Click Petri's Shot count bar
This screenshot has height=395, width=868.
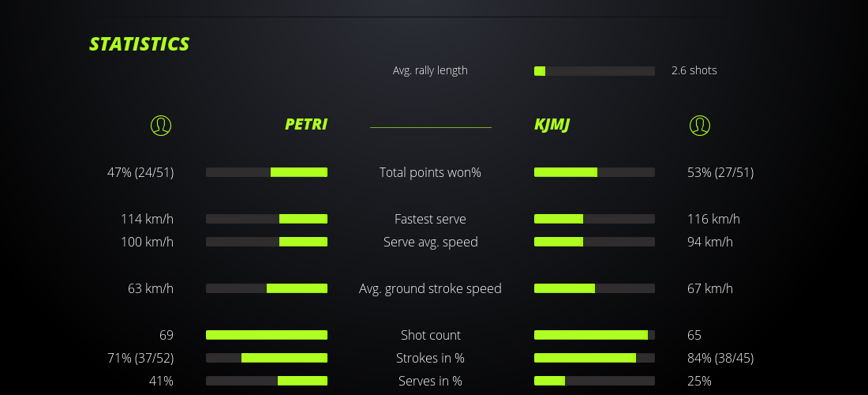click(267, 335)
